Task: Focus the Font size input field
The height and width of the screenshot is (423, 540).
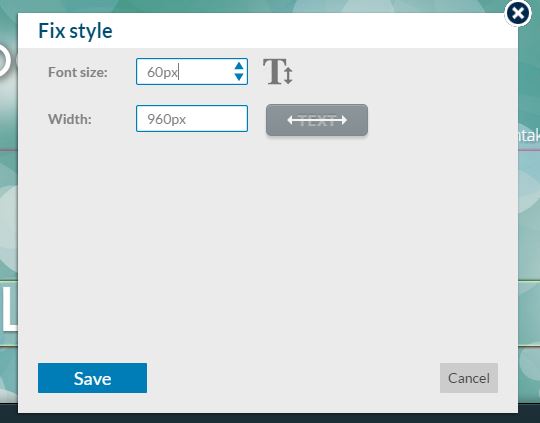Action: point(192,72)
